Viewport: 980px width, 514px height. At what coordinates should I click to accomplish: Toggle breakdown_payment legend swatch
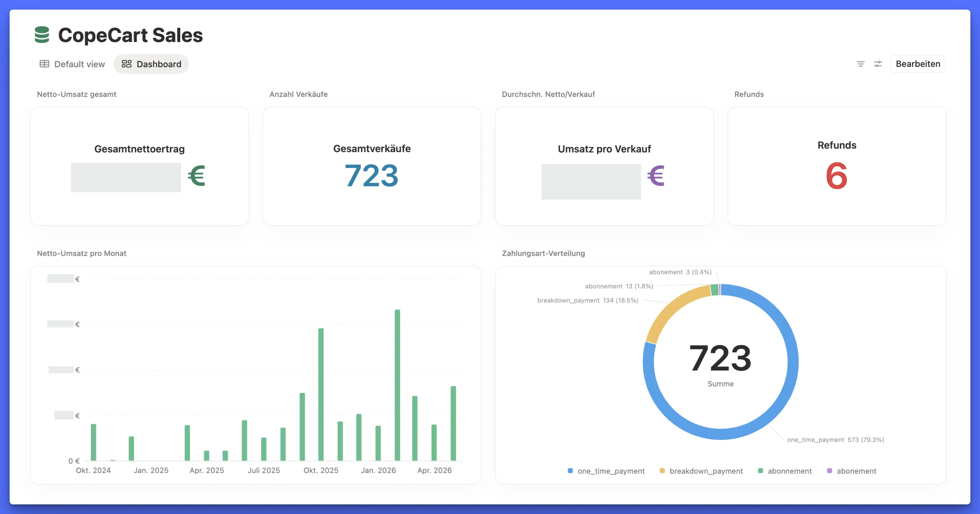click(662, 471)
